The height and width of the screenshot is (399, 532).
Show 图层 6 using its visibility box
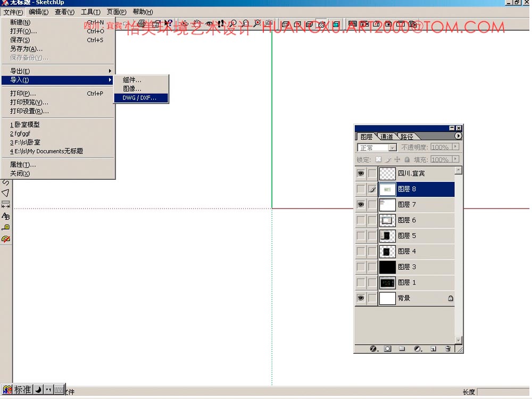[361, 220]
